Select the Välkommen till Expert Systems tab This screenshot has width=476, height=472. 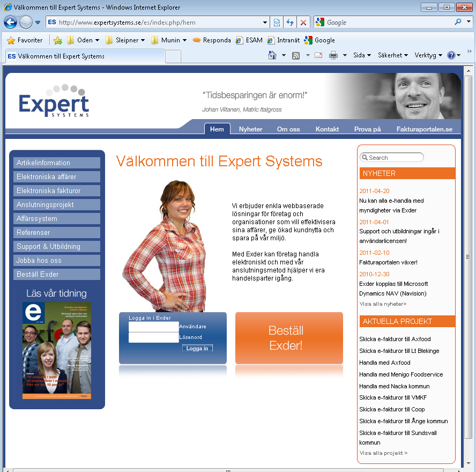pyautogui.click(x=85, y=56)
